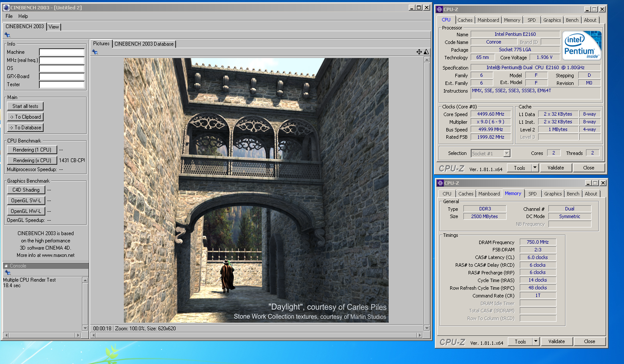Click the To Clipboard button

[x=26, y=117]
